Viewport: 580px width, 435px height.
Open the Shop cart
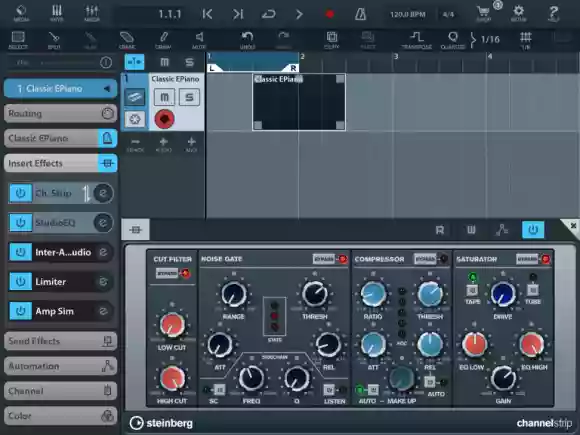tap(484, 14)
